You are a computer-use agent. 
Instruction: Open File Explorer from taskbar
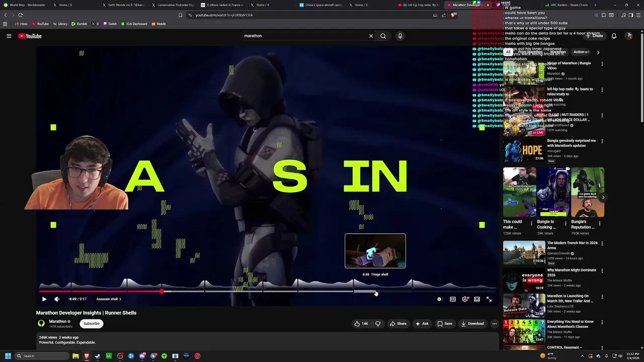pos(75,356)
